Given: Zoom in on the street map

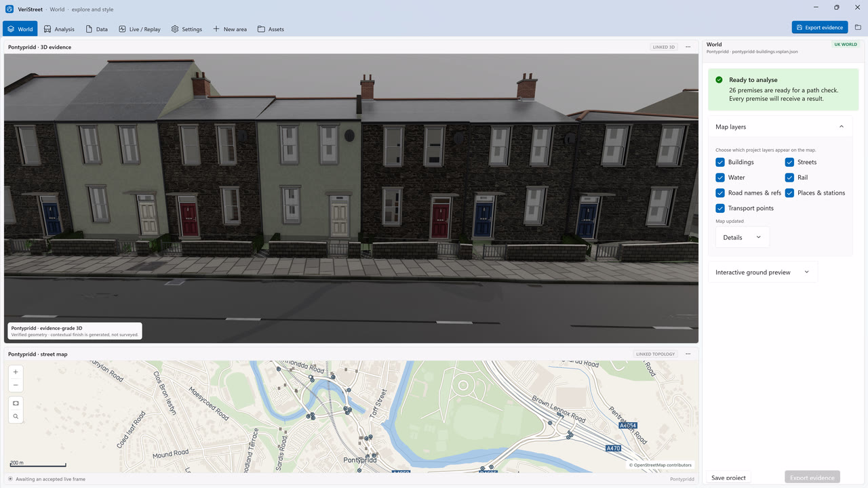Looking at the screenshot, I should tap(16, 372).
